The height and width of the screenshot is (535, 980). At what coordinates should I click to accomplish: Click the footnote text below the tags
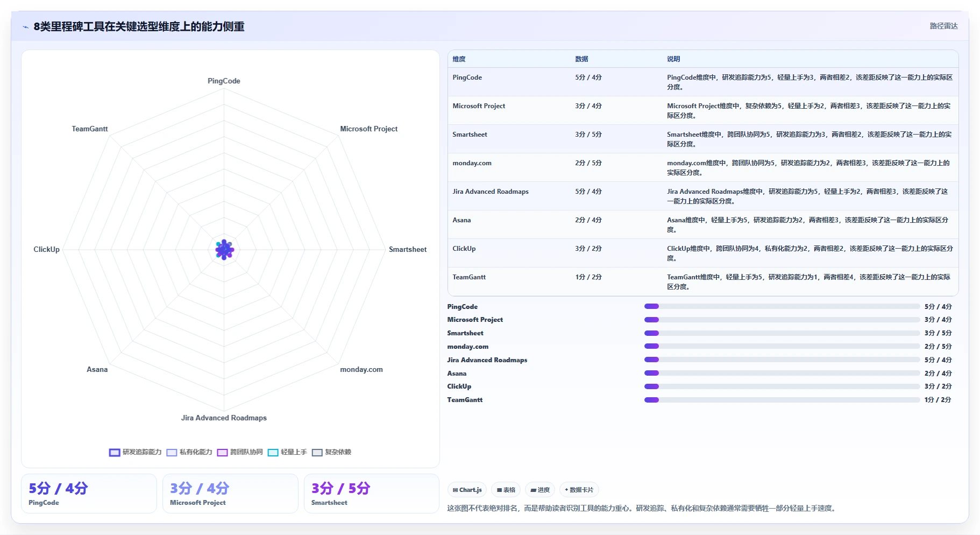[643, 509]
